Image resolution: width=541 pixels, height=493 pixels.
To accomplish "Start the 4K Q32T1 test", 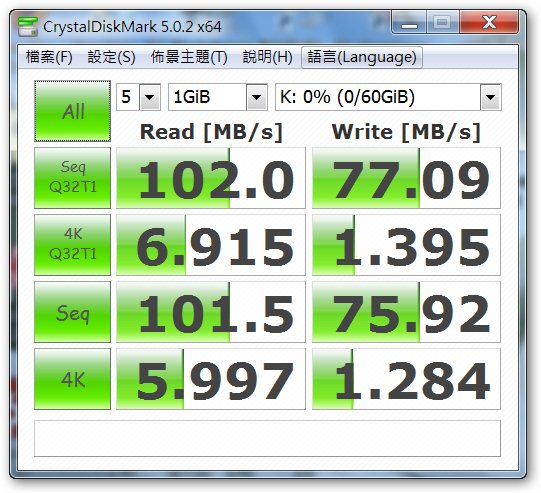I will click(x=72, y=245).
